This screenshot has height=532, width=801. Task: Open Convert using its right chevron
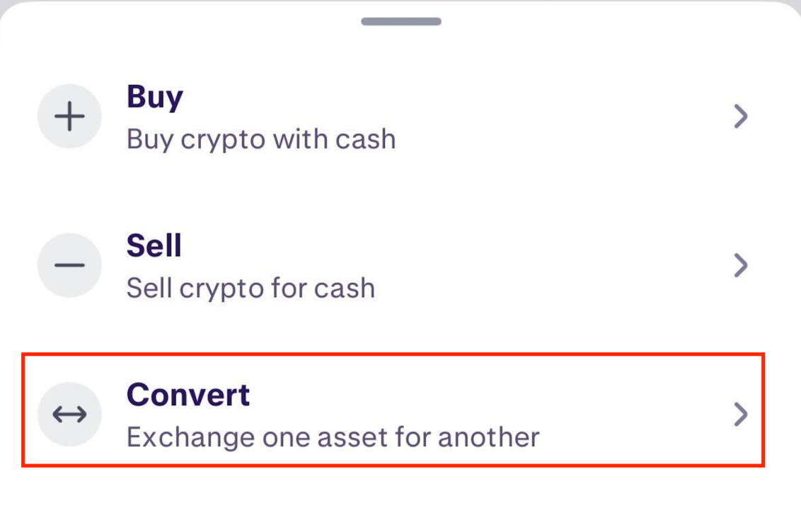pyautogui.click(x=740, y=415)
